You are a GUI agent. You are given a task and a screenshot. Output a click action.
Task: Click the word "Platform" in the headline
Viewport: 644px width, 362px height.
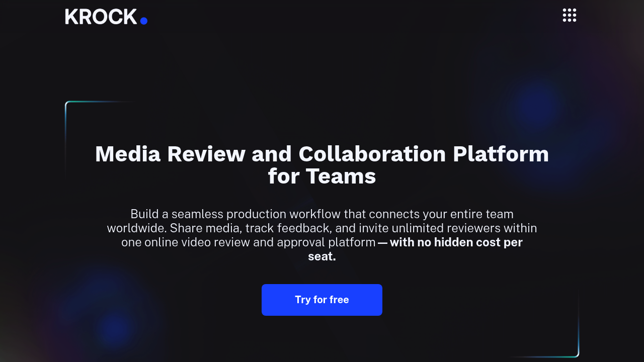click(501, 154)
